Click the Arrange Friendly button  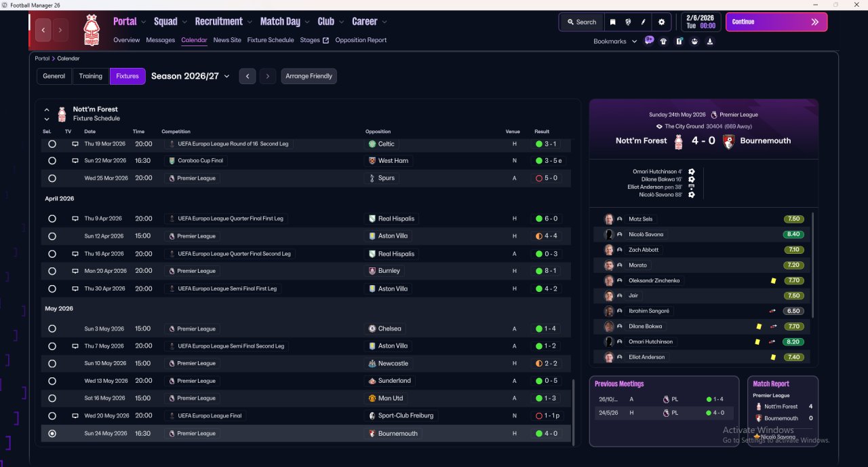click(309, 76)
